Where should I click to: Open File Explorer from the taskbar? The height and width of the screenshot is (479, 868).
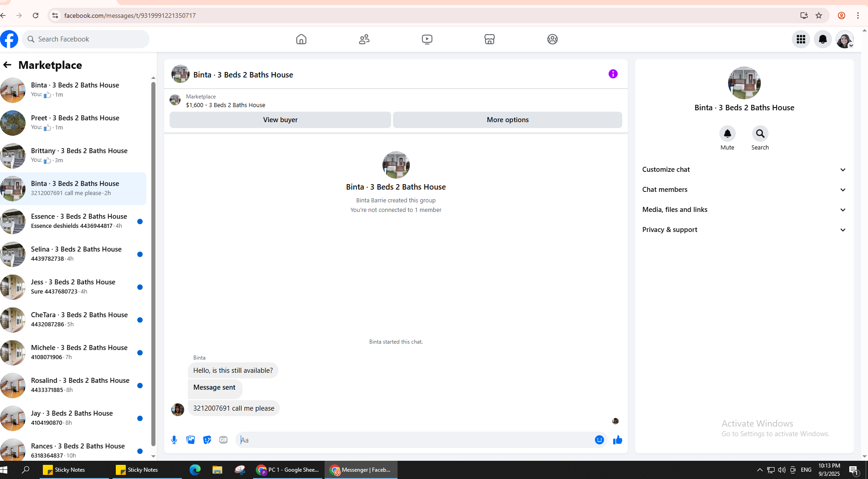217,470
